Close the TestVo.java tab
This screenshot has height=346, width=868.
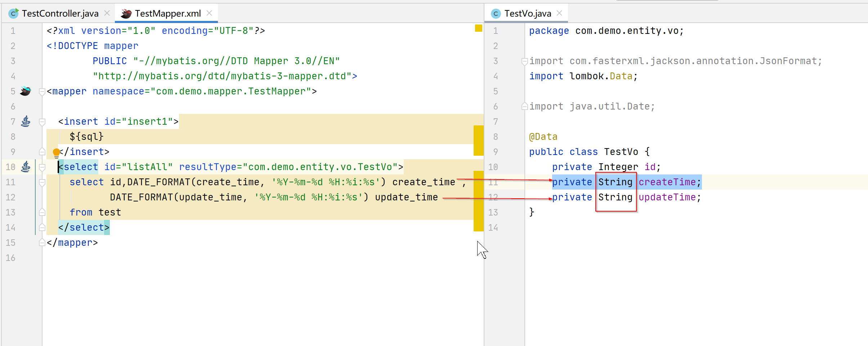point(559,13)
